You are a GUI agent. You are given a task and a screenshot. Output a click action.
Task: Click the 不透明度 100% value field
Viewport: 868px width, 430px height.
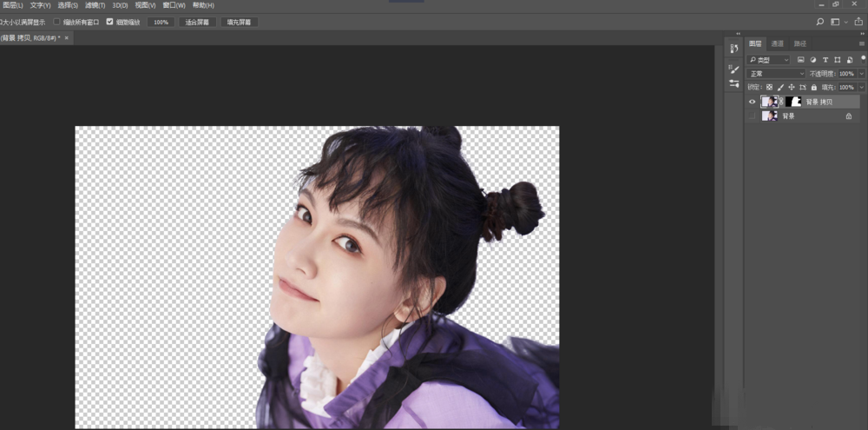click(x=845, y=74)
